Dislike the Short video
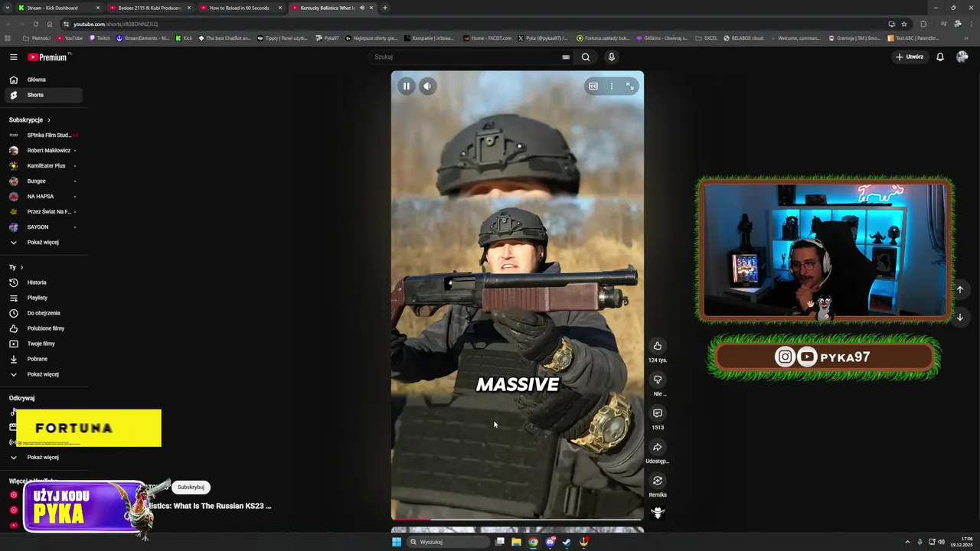This screenshot has width=980, height=551. (658, 380)
